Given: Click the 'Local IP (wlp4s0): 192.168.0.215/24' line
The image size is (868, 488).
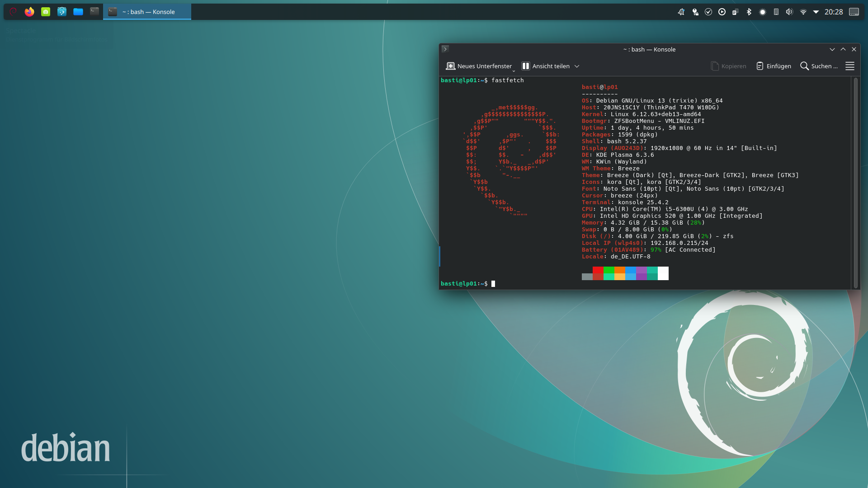Looking at the screenshot, I should pyautogui.click(x=645, y=243).
